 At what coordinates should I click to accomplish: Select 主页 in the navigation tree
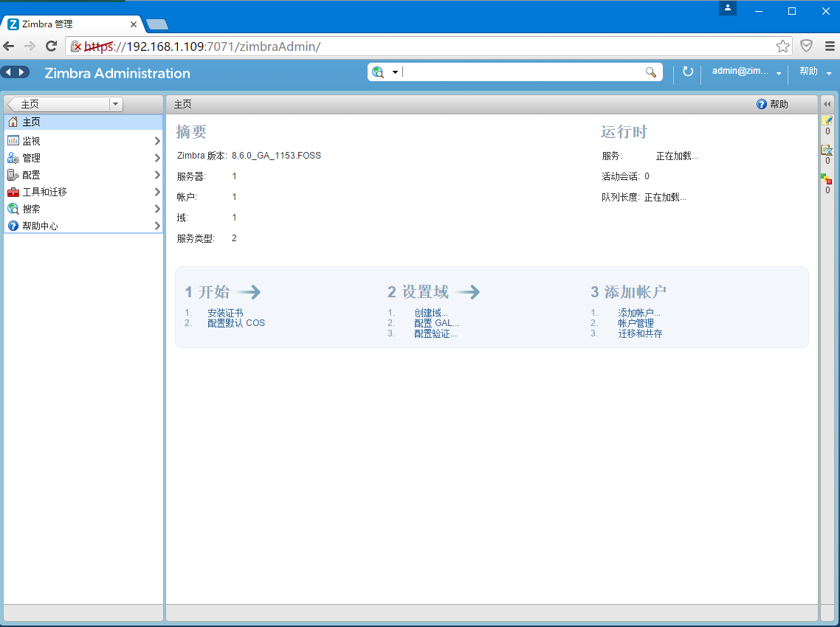83,122
